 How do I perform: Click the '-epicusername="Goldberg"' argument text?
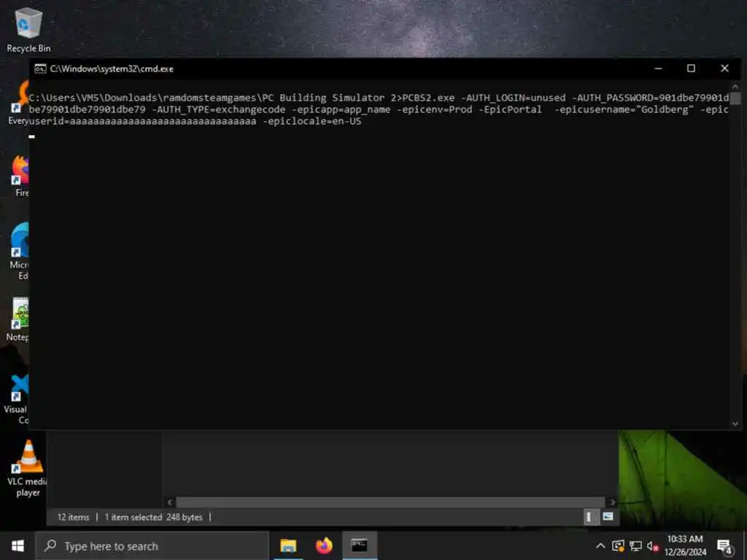point(624,109)
